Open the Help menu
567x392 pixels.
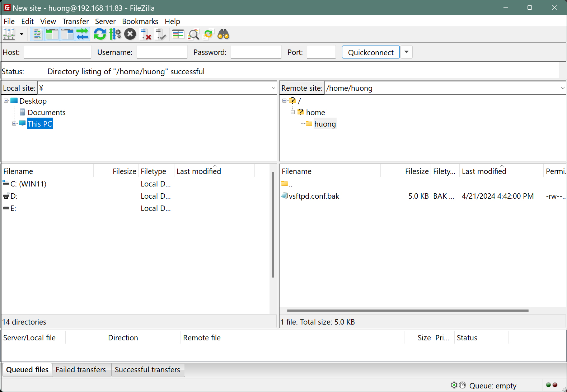click(x=172, y=22)
